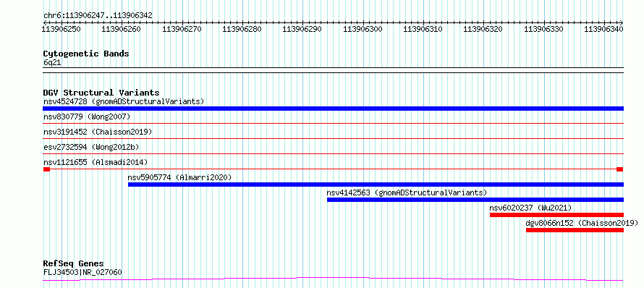The image size is (644, 288).
Task: Click the nsv4142563 gnomADStructuralVariants label
Action: point(407,192)
